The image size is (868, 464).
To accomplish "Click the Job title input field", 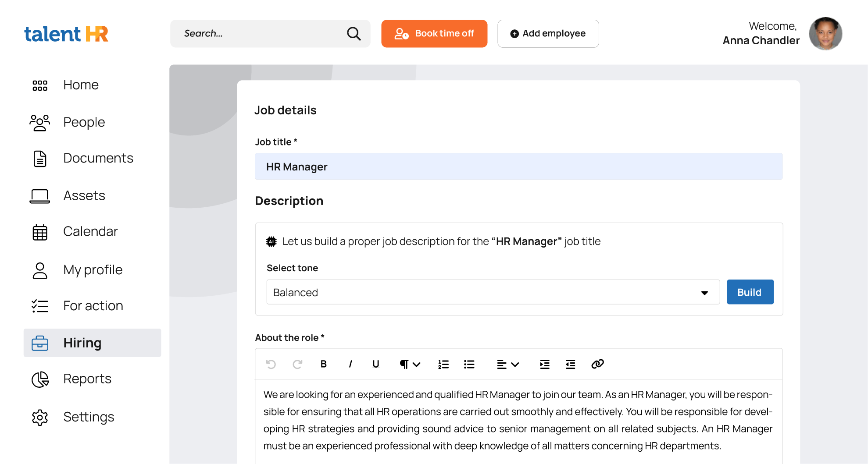I will pyautogui.click(x=518, y=166).
